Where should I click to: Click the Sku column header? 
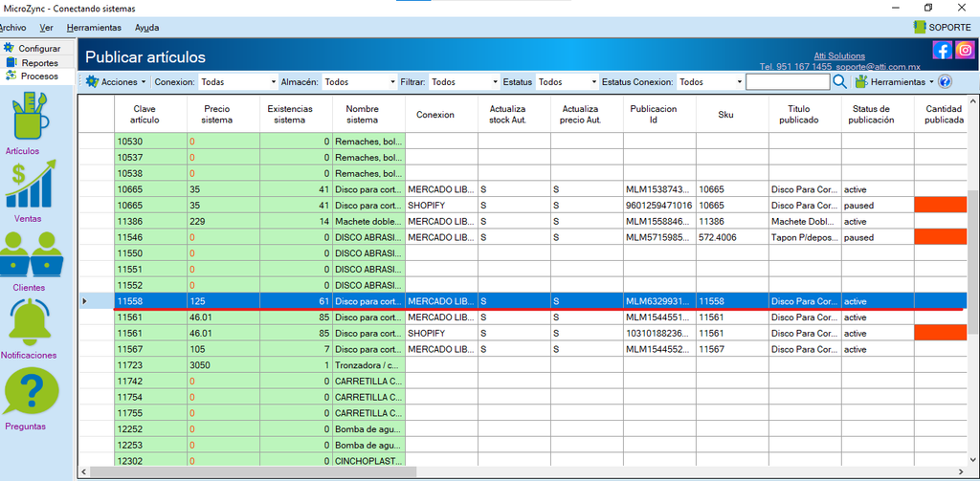[732, 114]
